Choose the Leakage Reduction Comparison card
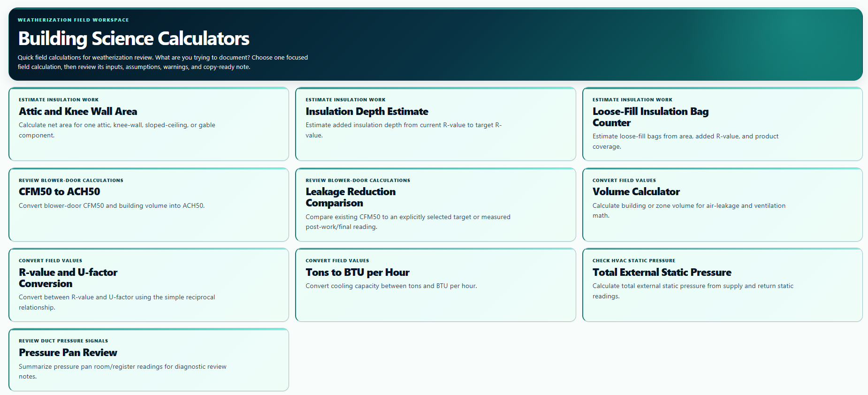Image resolution: width=868 pixels, height=395 pixels. (435, 205)
